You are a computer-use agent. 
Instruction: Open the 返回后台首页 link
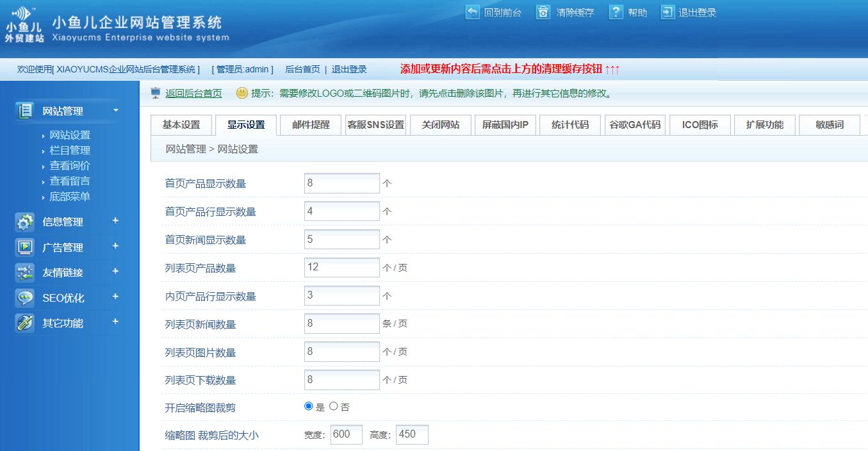193,94
